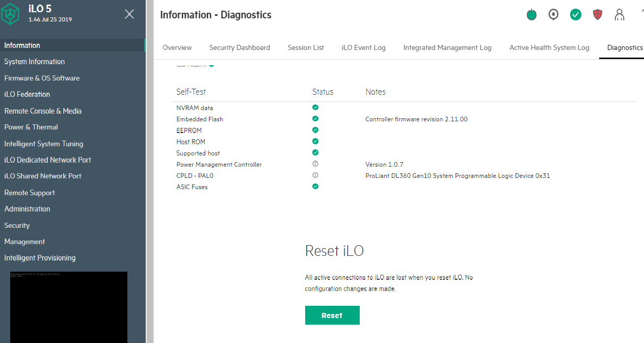The height and width of the screenshot is (343, 644).
Task: View the iLO Event Log tab
Action: (364, 47)
